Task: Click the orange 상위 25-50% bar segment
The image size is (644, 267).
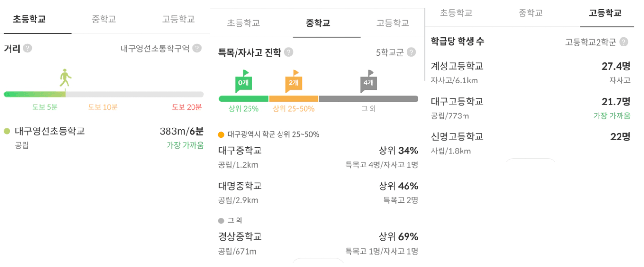Action: click(x=294, y=99)
